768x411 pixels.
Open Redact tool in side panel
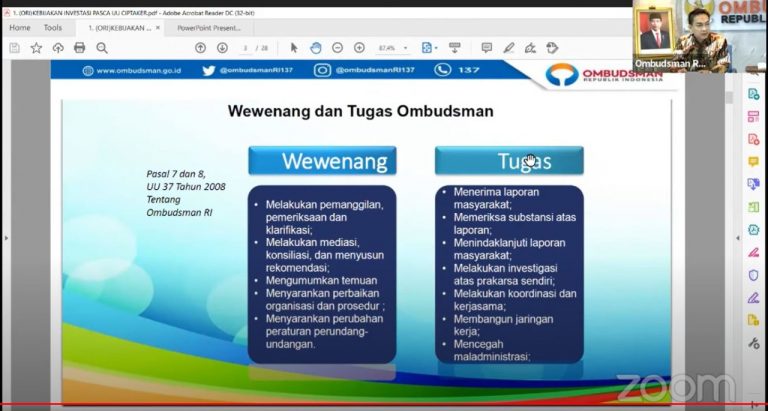(753, 253)
